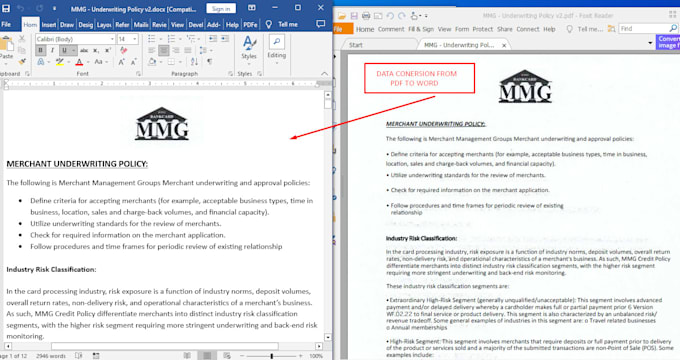
Task: Align text right in Word
Action: [176, 51]
